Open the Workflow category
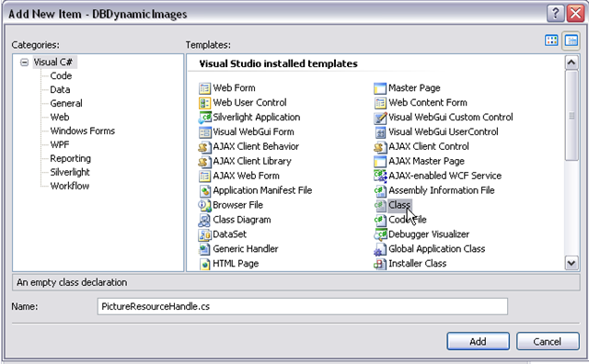The width and height of the screenshot is (589, 364). [x=70, y=186]
